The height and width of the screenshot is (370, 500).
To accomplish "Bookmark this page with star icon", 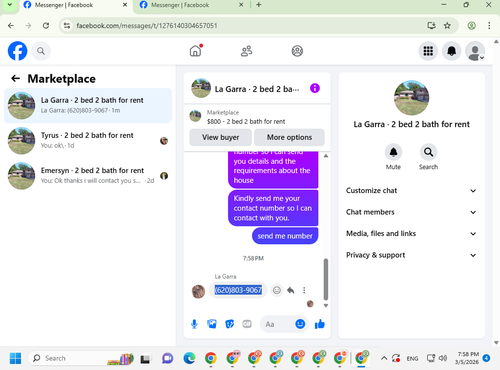I will [x=447, y=26].
